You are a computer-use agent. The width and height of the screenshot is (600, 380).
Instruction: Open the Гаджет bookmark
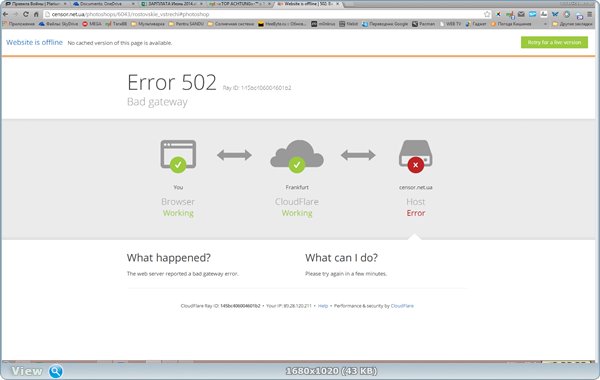tap(476, 24)
